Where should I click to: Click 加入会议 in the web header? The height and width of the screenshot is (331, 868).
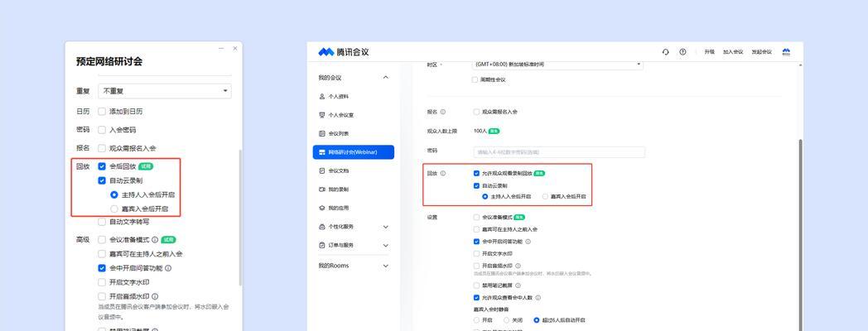click(733, 51)
